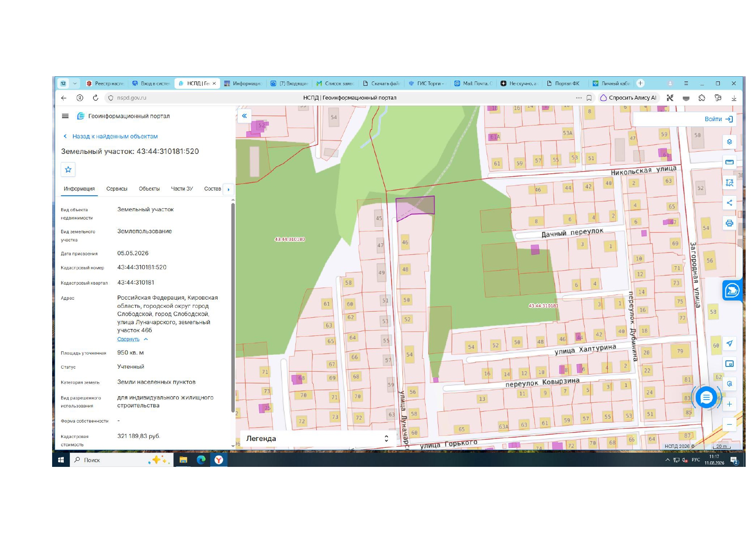Open the Части ЗУ tab
The width and height of the screenshot is (756, 535).
[x=182, y=189]
